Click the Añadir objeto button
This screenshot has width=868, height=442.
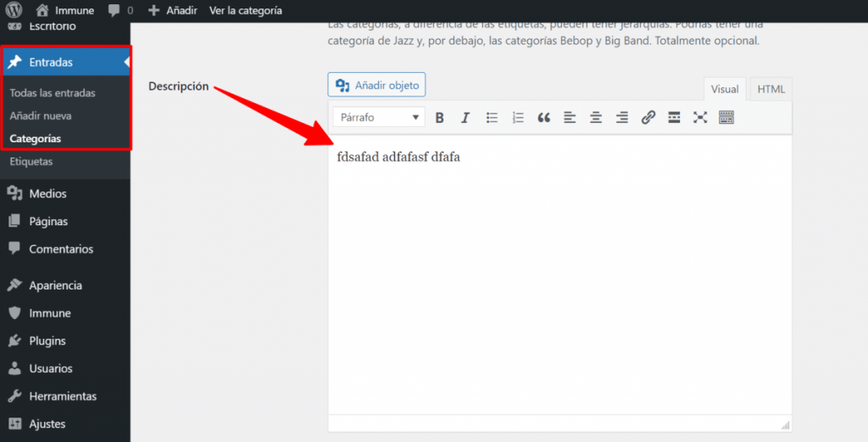point(376,85)
